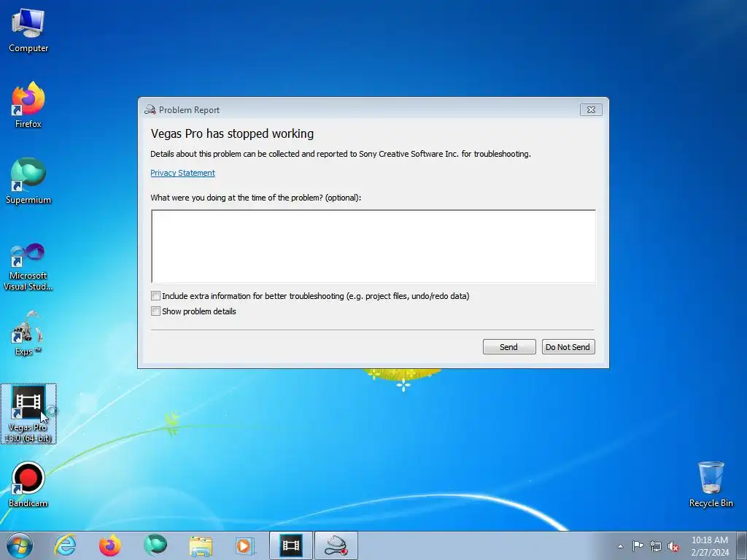
Task: Close the Problem Report dialog
Action: tap(591, 109)
